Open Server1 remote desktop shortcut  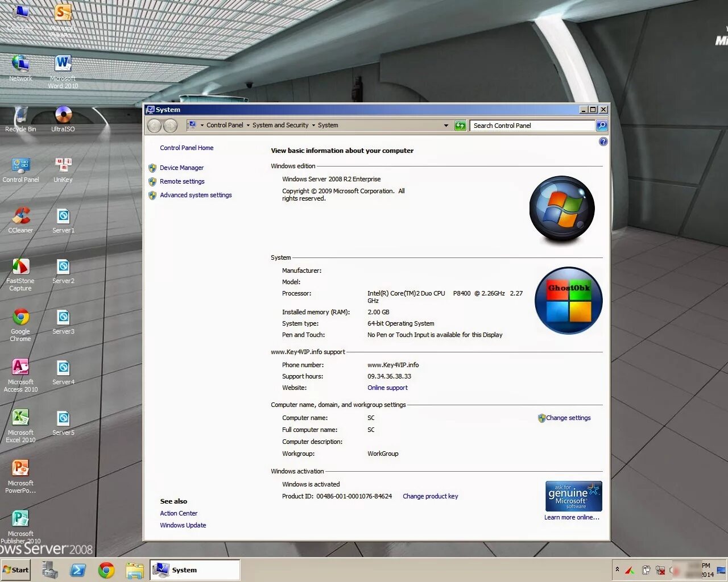[x=63, y=219]
